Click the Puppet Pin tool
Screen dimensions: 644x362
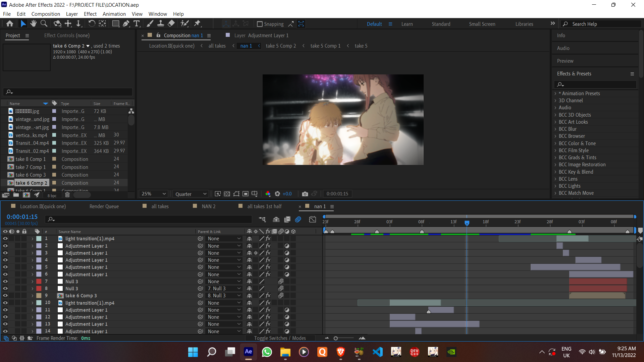[197, 24]
